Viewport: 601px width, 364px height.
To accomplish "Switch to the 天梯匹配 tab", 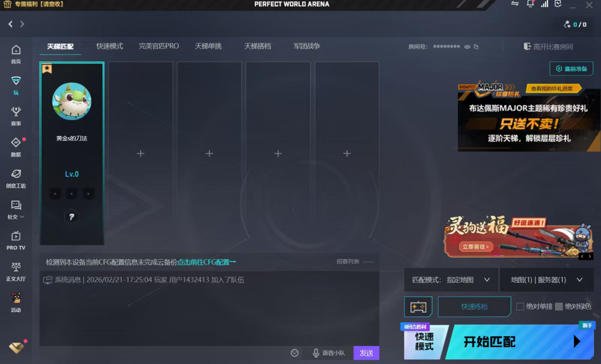I will 60,46.
